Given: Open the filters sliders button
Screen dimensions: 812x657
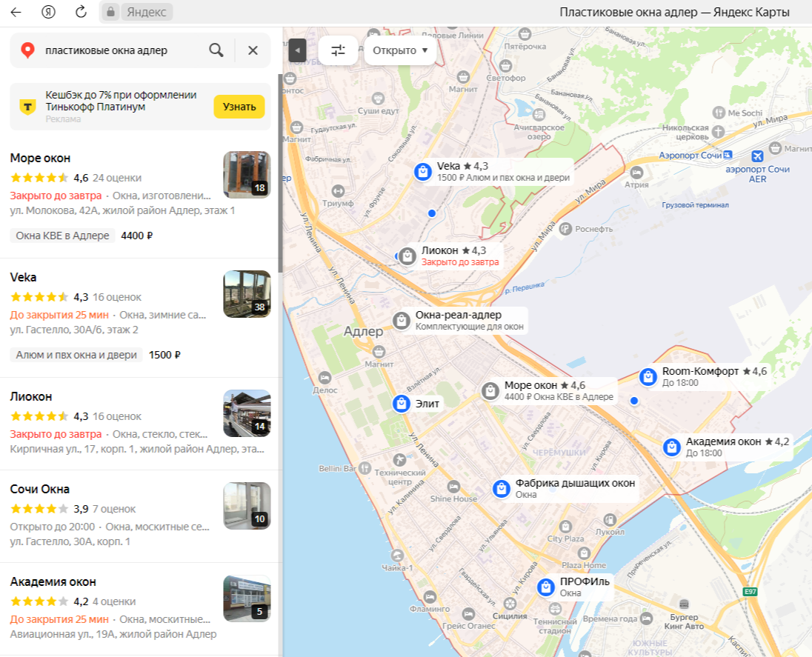Looking at the screenshot, I should click(x=338, y=50).
